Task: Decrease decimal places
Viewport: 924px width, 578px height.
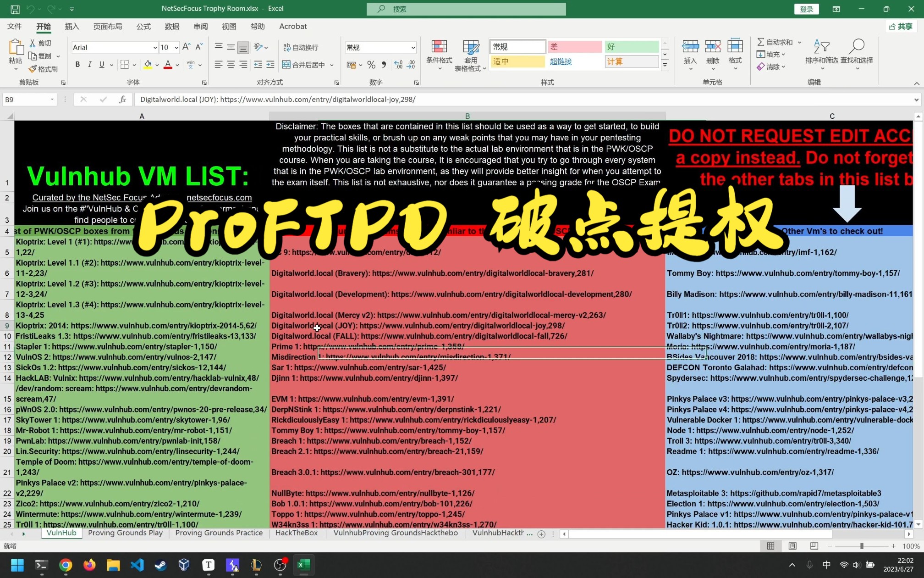Action: click(411, 65)
